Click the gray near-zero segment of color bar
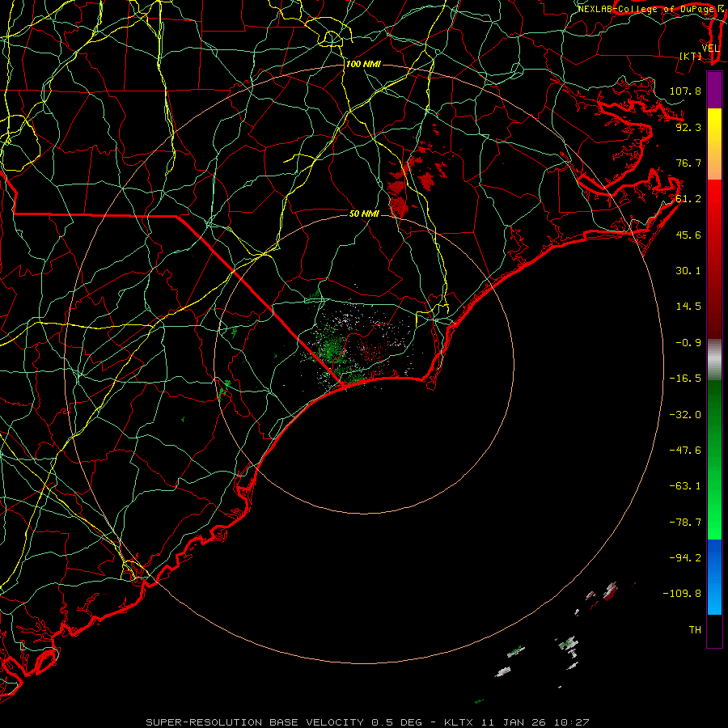Screen dimensions: 728x728 (x=714, y=360)
